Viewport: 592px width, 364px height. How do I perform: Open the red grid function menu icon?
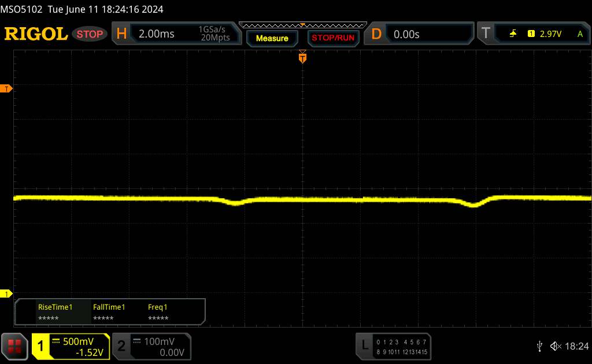pos(14,346)
